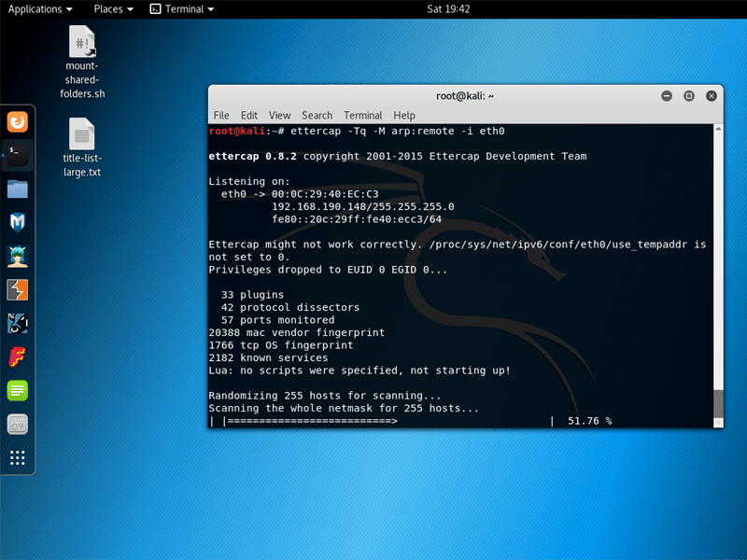The width and height of the screenshot is (747, 560).
Task: Click the '2182 known services' line
Action: point(268,357)
